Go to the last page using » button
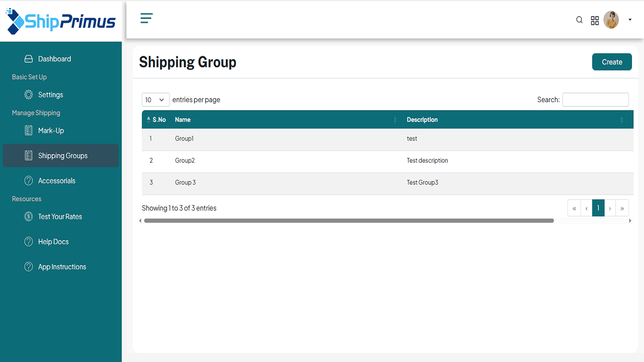Image resolution: width=644 pixels, height=362 pixels. pyautogui.click(x=622, y=208)
